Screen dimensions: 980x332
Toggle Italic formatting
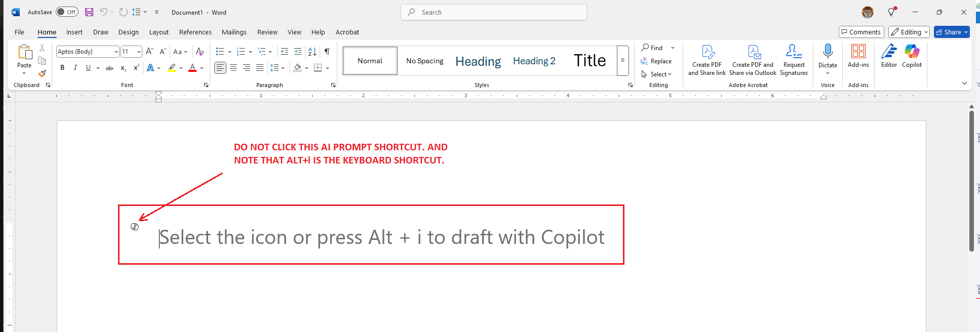(x=75, y=68)
